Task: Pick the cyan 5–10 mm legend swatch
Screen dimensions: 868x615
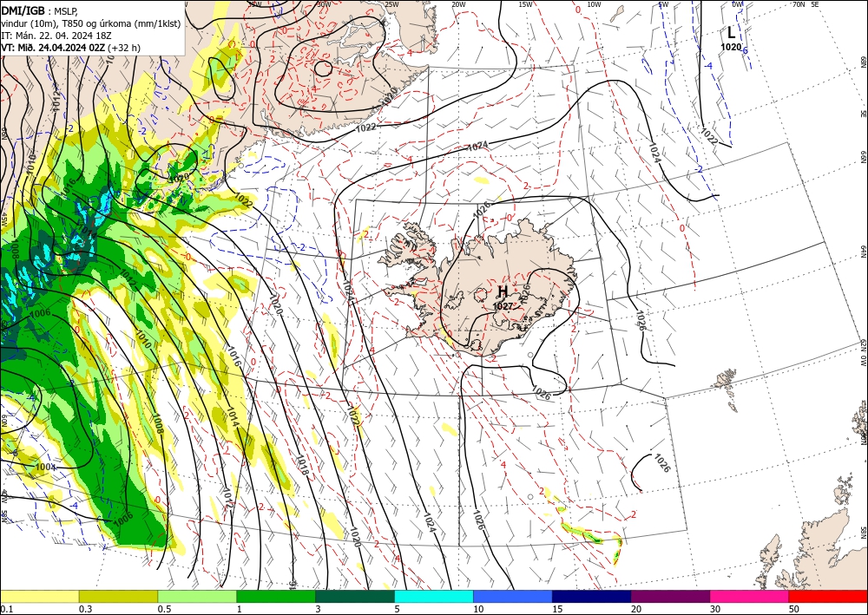Action: click(434, 596)
